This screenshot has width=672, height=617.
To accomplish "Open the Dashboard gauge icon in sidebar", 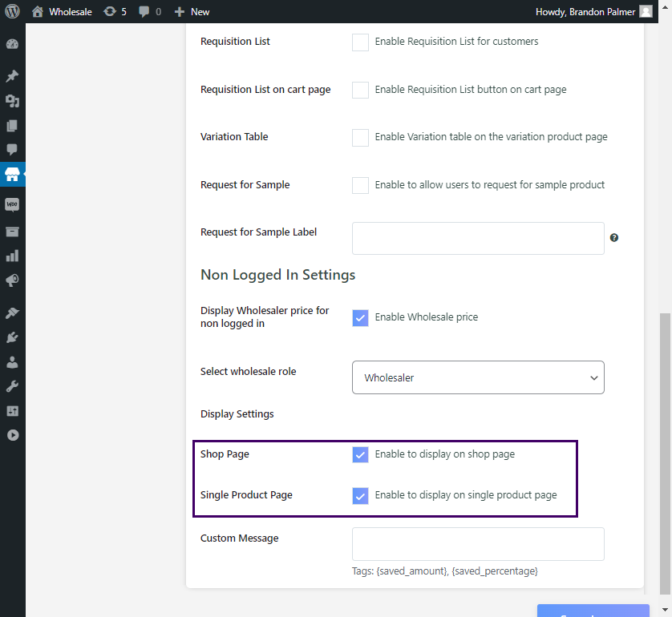I will pos(12,44).
